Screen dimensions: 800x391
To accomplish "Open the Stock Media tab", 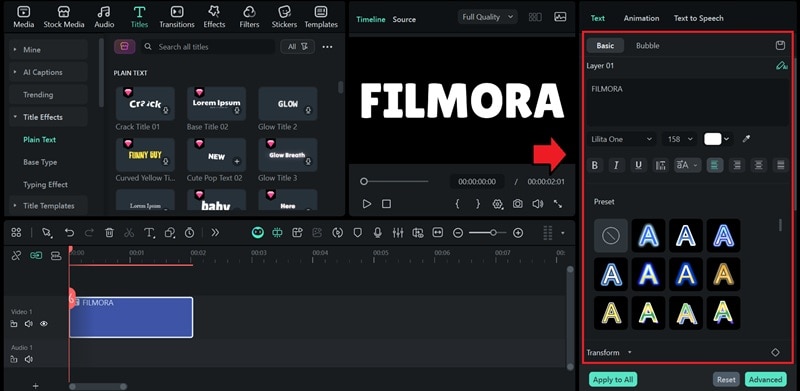I will click(64, 17).
